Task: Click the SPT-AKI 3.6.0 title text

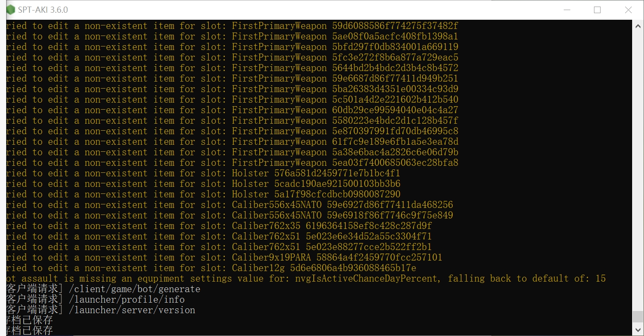Action: tap(43, 10)
